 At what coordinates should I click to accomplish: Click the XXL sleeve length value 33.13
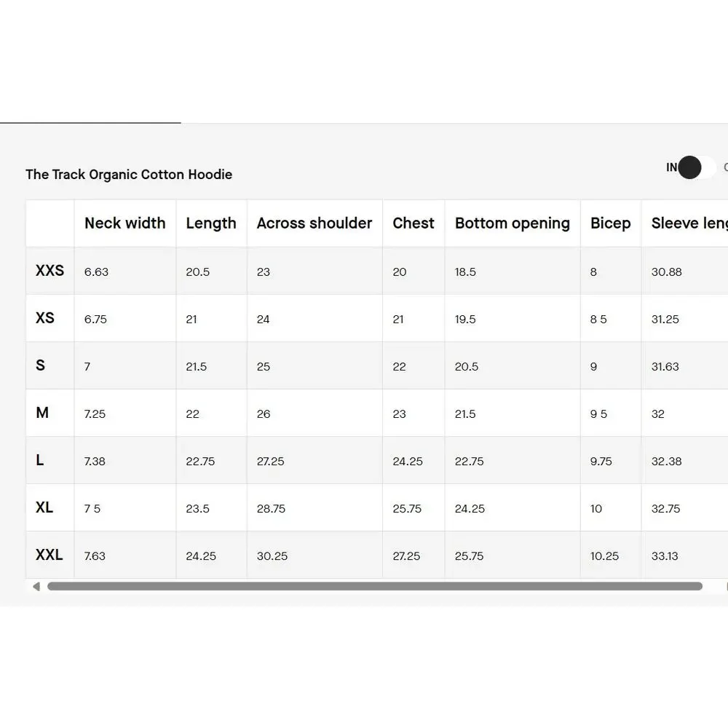tap(665, 556)
